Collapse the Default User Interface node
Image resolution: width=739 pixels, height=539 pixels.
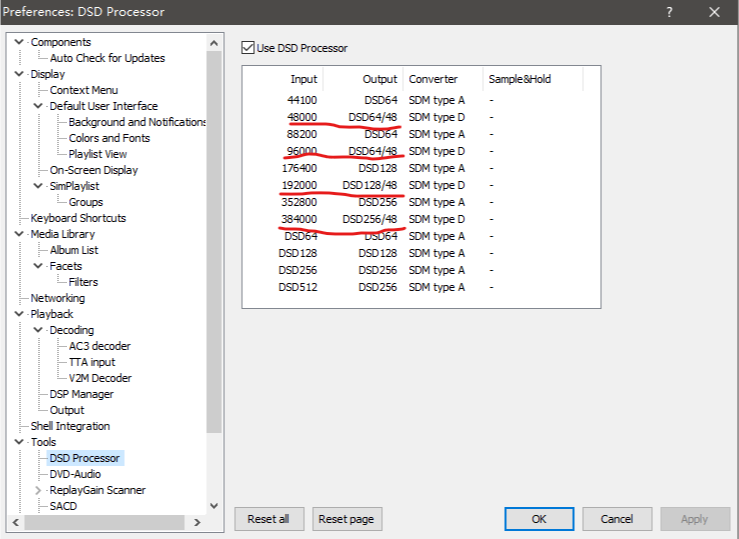39,106
